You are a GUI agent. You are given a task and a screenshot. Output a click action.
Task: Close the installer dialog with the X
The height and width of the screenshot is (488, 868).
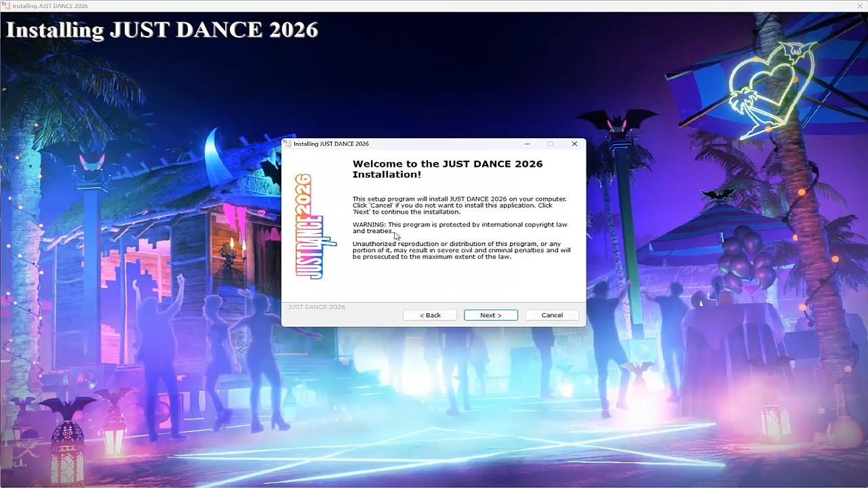(x=574, y=144)
